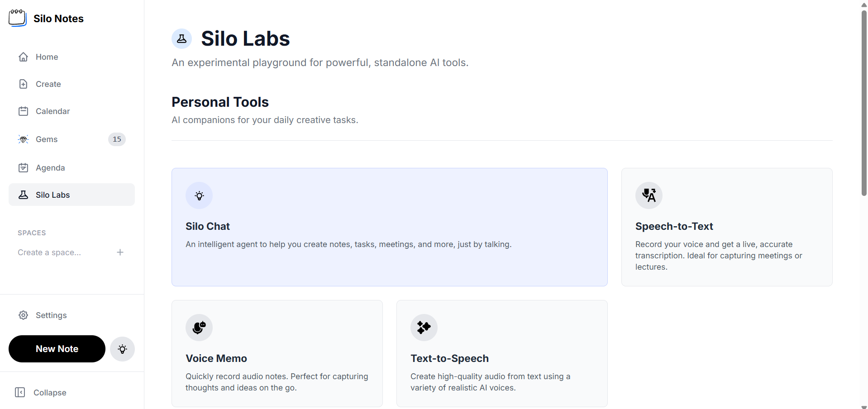Viewport: 868px width, 409px height.
Task: Go to Calendar in the sidebar
Action: coord(72,111)
